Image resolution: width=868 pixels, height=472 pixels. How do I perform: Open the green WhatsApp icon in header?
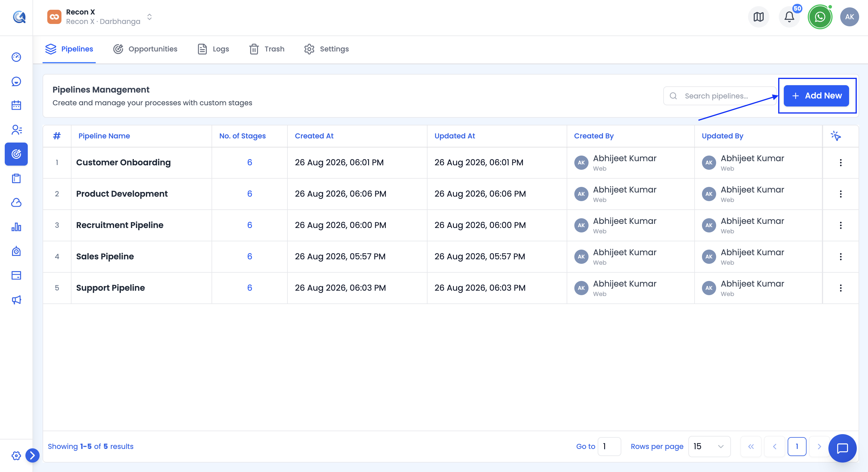pos(820,17)
